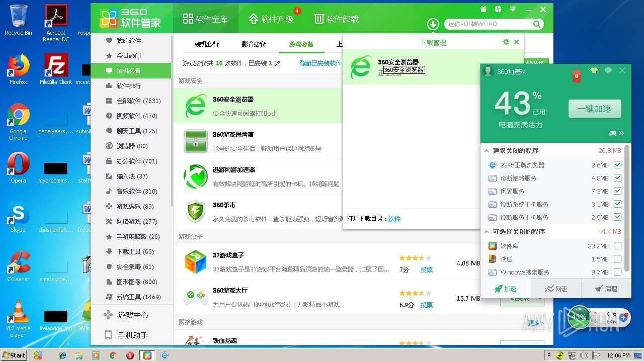
Task: Open Firefox desktop shortcut
Action: [18, 69]
